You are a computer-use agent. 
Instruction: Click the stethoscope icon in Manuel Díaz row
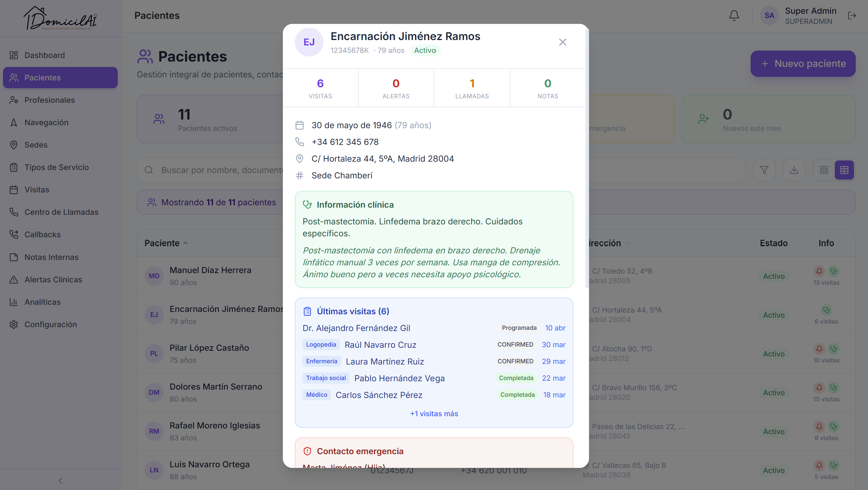[833, 271]
